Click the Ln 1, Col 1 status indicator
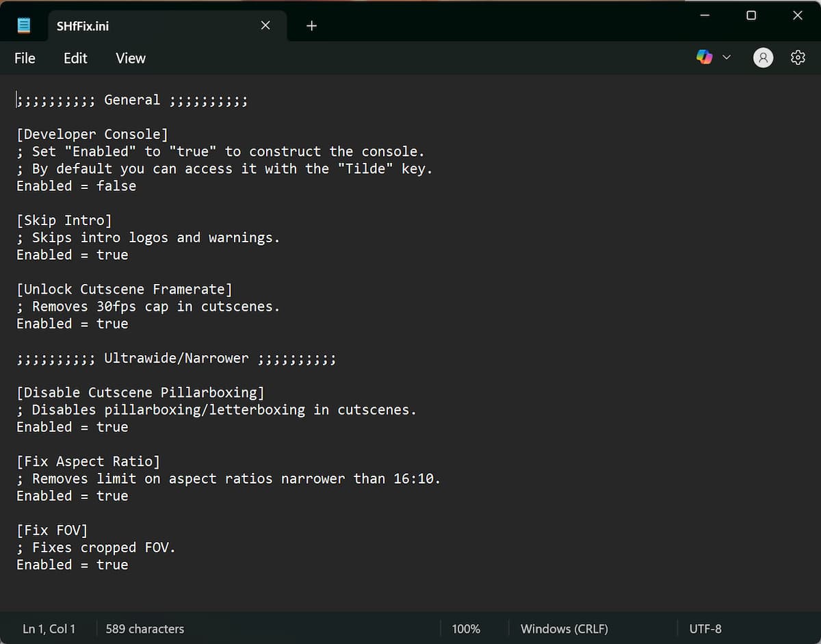 49,628
